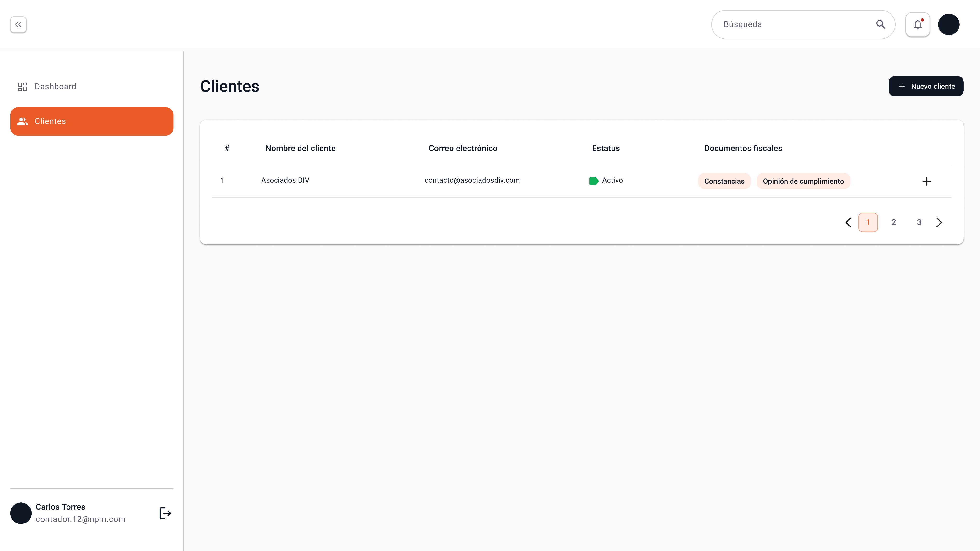The image size is (980, 551).
Task: Go to next page with right chevron
Action: click(939, 222)
